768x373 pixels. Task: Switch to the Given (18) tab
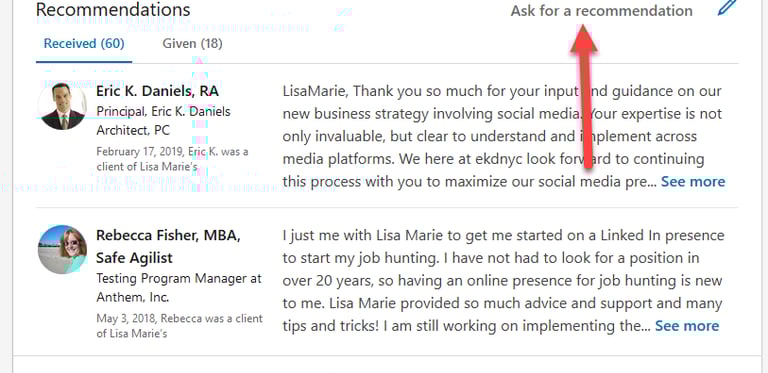click(192, 44)
